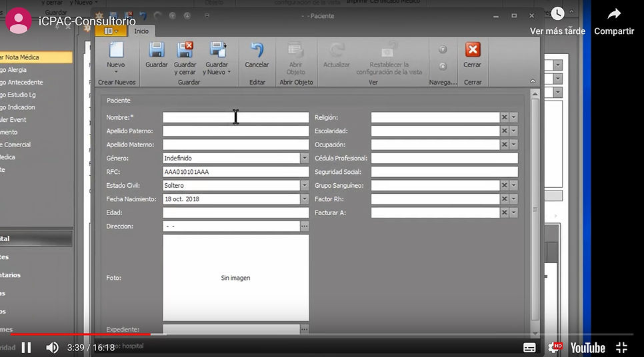The height and width of the screenshot is (357, 644).
Task: Click the Abrir Objeto icon
Action: [295, 50]
